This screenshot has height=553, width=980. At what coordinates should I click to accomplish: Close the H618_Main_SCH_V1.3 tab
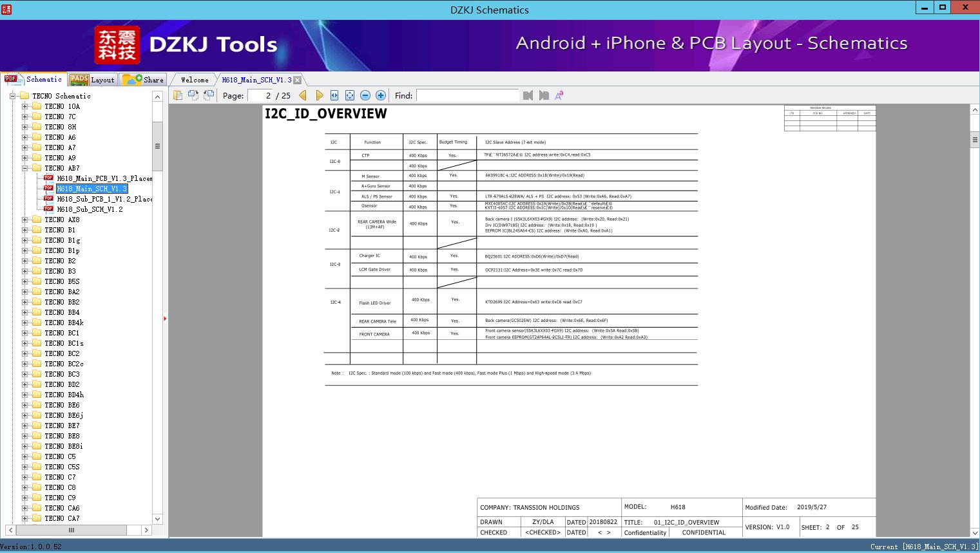(x=298, y=80)
